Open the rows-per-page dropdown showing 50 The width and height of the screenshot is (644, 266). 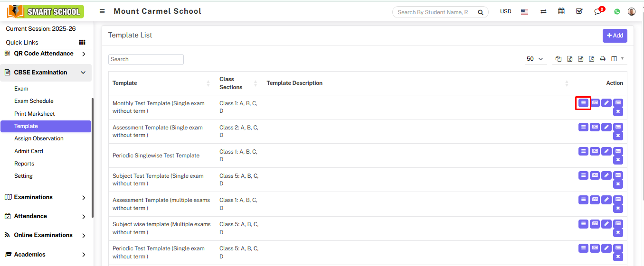pyautogui.click(x=535, y=59)
